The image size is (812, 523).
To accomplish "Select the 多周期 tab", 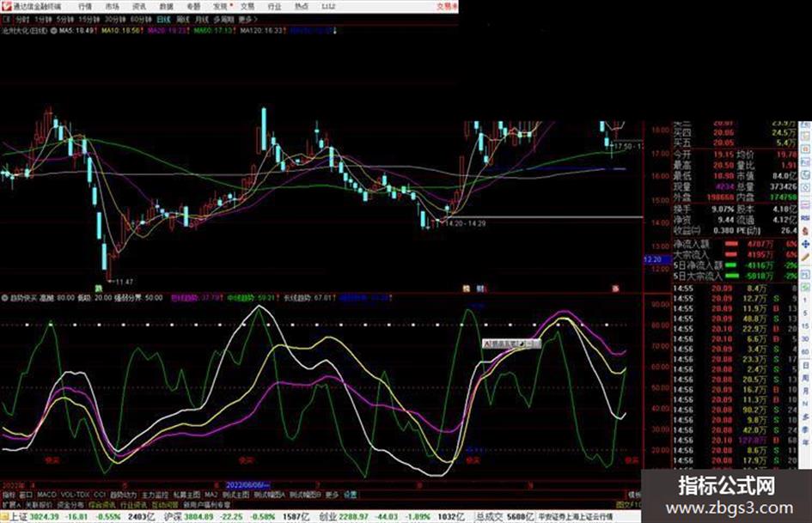I will pos(223,19).
